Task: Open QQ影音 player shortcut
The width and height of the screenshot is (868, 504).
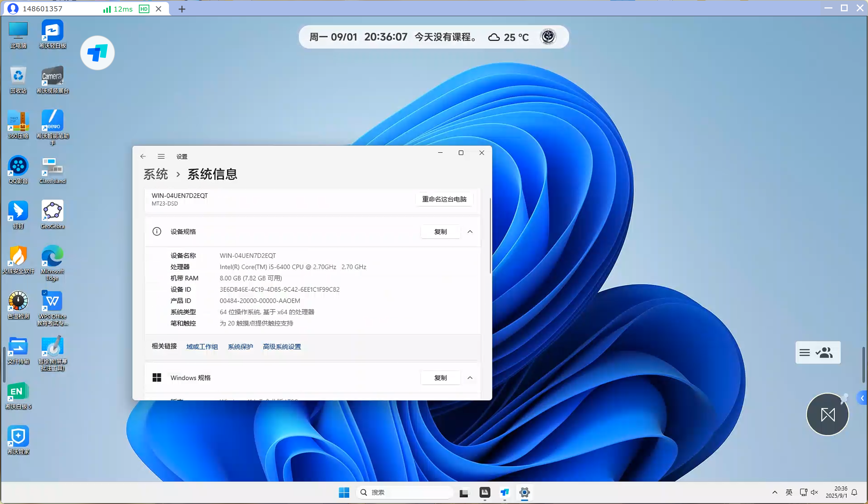Action: (x=18, y=170)
